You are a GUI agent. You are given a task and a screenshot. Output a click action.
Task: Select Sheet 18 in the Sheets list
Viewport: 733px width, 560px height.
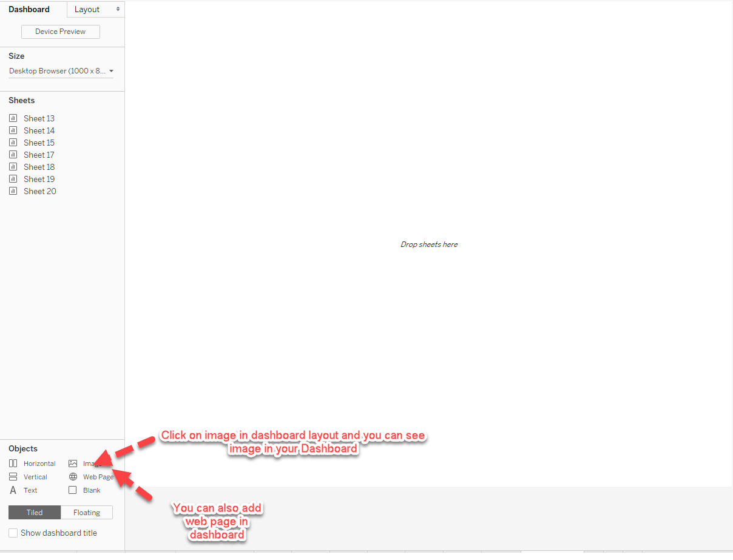pos(39,167)
